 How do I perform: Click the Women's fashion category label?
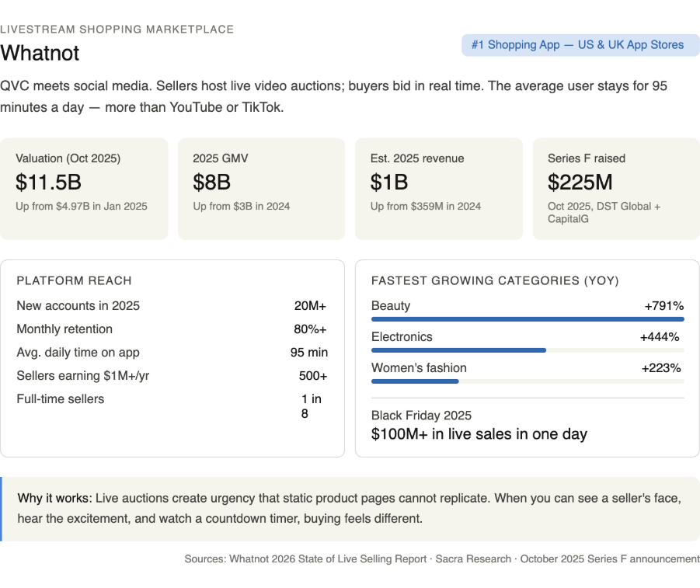[419, 368]
